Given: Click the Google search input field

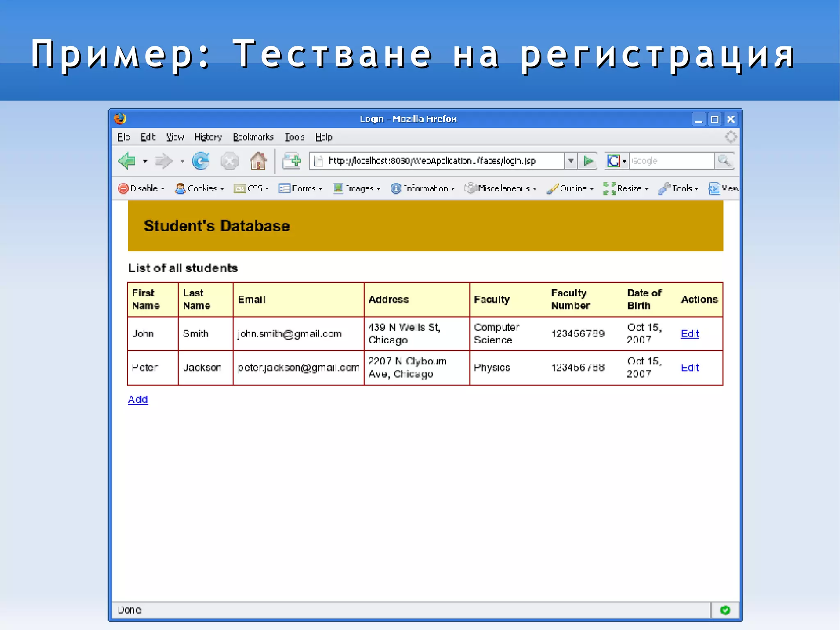Looking at the screenshot, I should point(671,160).
